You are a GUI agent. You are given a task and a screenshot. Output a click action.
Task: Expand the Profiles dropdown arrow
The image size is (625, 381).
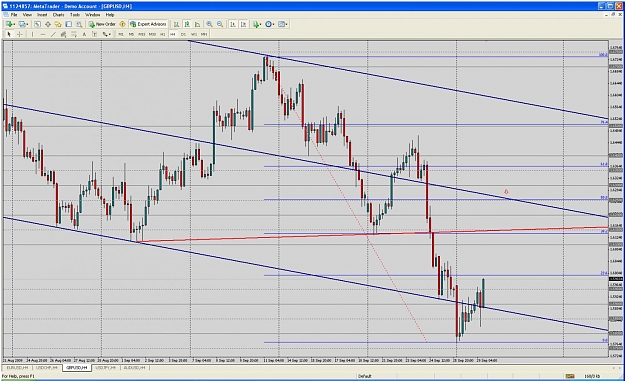click(28, 24)
